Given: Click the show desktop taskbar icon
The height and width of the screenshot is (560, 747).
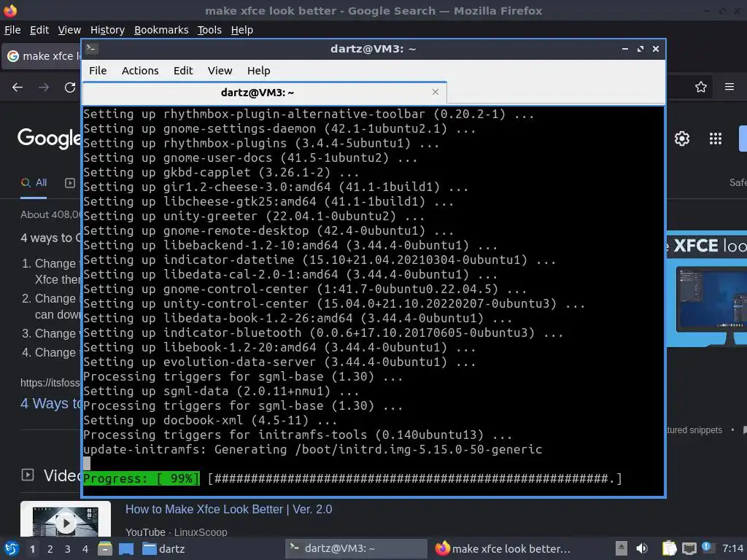Looking at the screenshot, I should (125, 548).
